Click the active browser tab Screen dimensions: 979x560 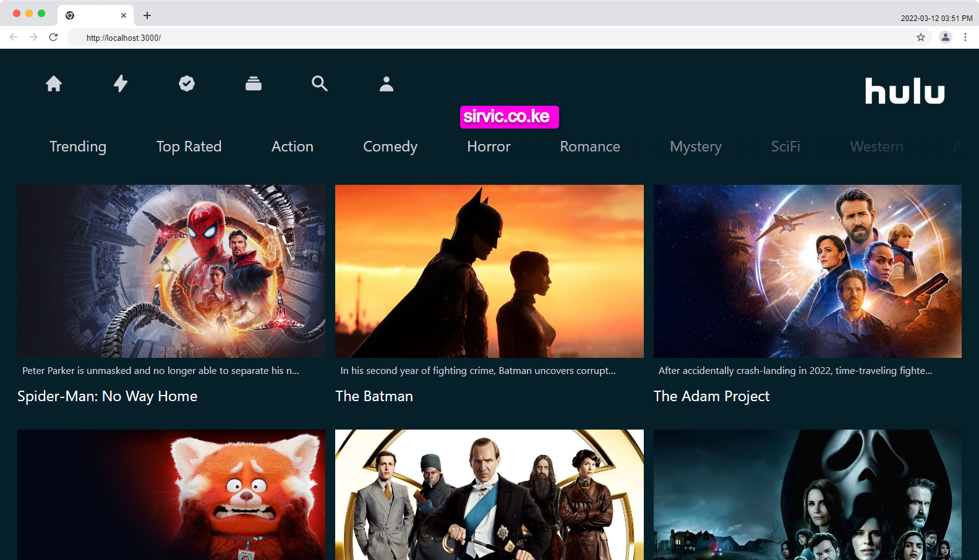click(x=95, y=15)
